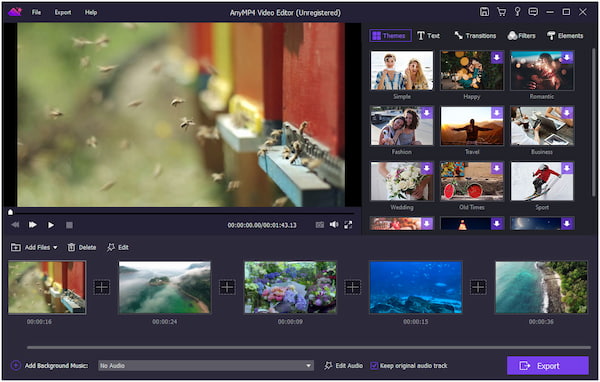Image resolution: width=600 pixels, height=382 pixels.
Task: Select the flowers clip 00:00:09
Action: point(290,287)
